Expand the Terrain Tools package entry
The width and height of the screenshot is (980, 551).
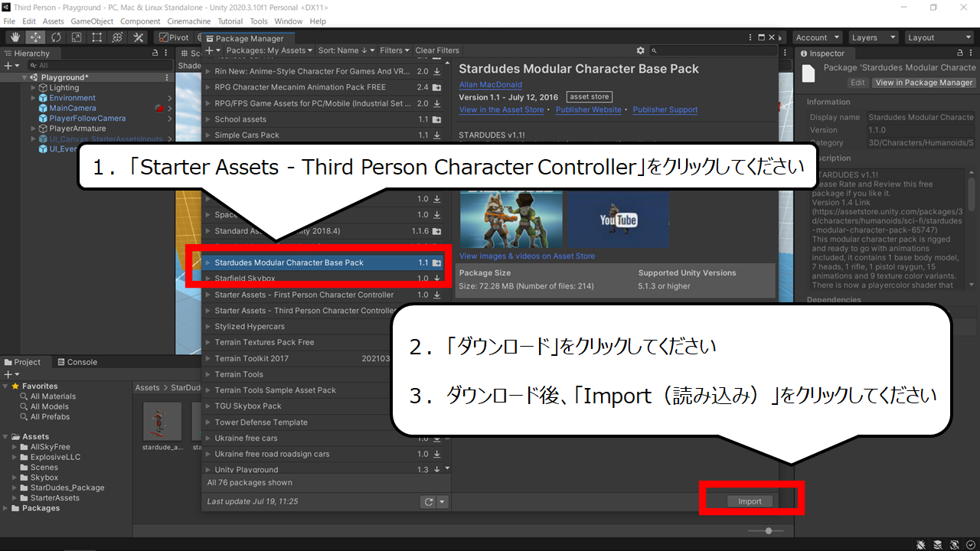pyautogui.click(x=208, y=374)
